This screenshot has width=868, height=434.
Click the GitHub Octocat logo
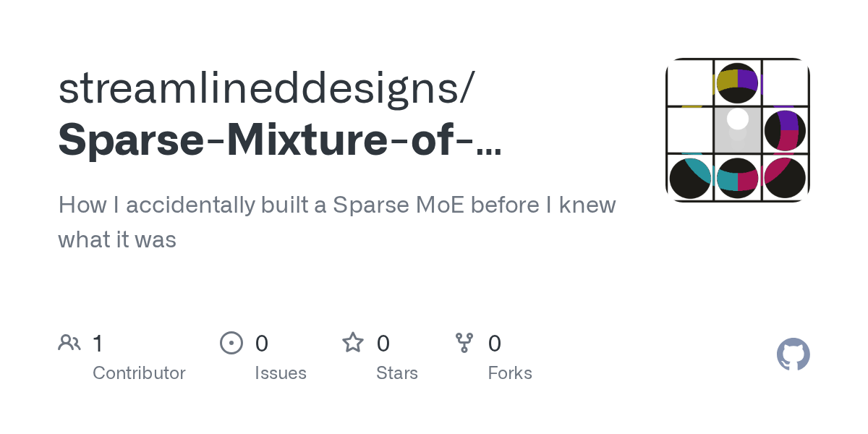point(793,354)
